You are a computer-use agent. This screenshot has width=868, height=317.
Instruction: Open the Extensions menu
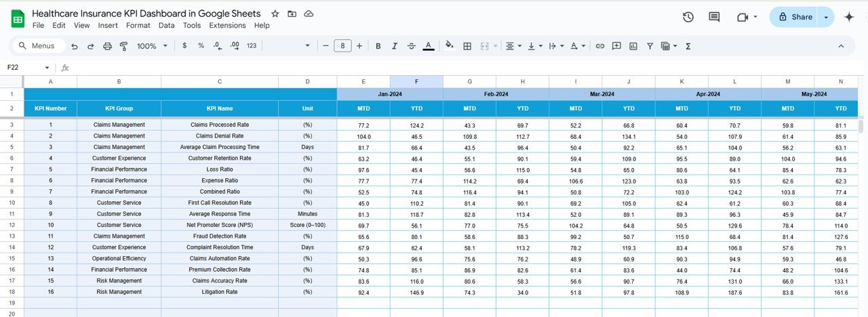(227, 26)
